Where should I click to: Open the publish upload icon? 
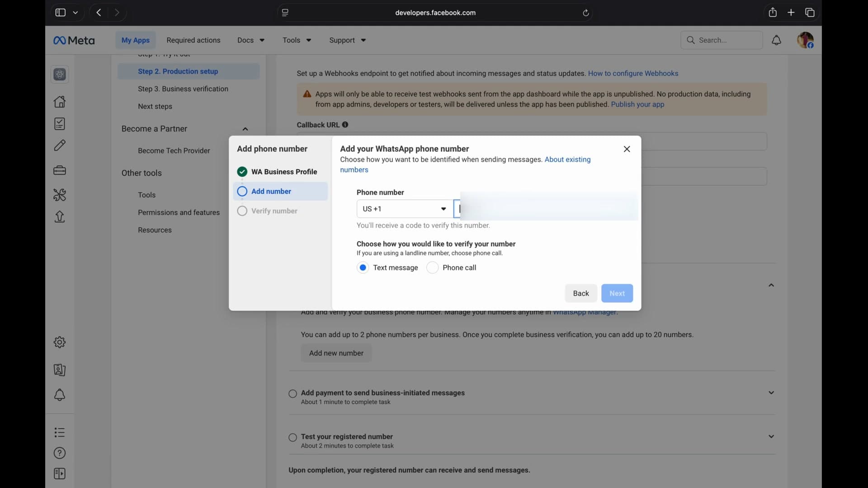click(x=60, y=217)
